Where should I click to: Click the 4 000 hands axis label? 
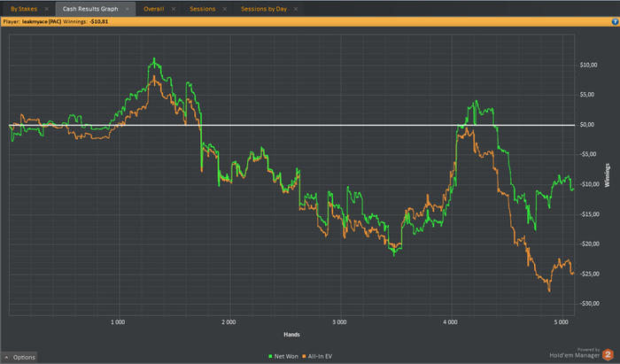click(450, 322)
